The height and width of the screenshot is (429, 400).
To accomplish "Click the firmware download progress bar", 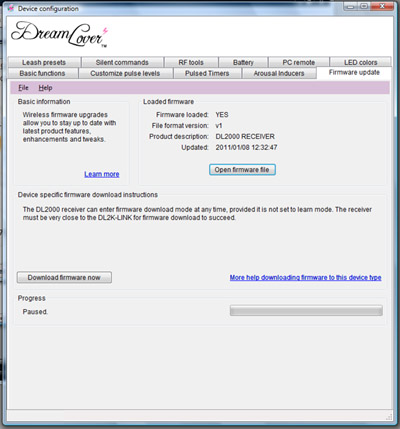I will pos(306,311).
